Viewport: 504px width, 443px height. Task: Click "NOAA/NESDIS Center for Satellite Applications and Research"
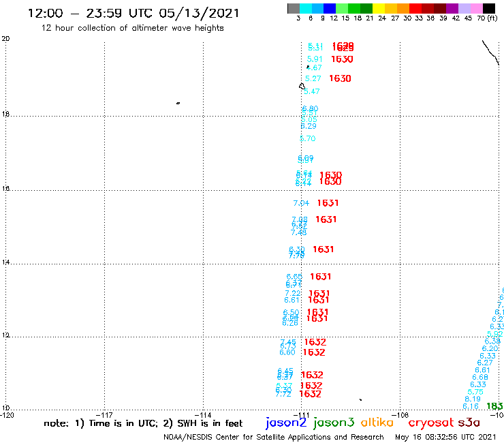[x=274, y=437]
